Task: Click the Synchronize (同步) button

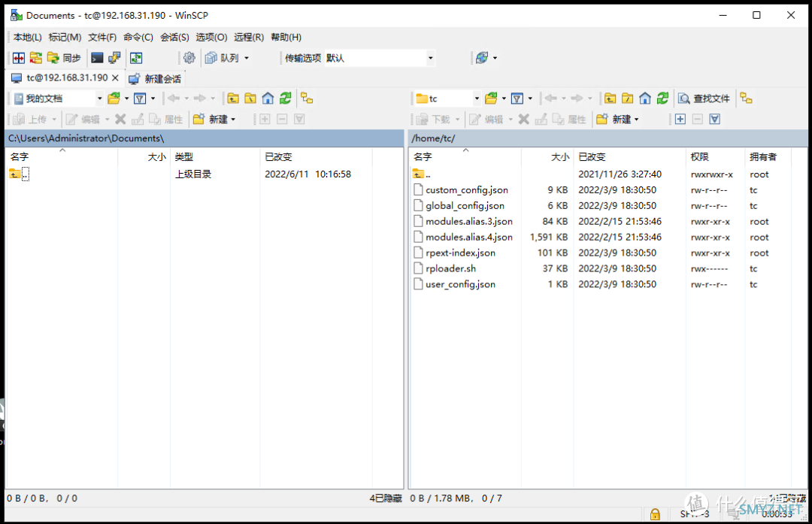Action: [64, 58]
